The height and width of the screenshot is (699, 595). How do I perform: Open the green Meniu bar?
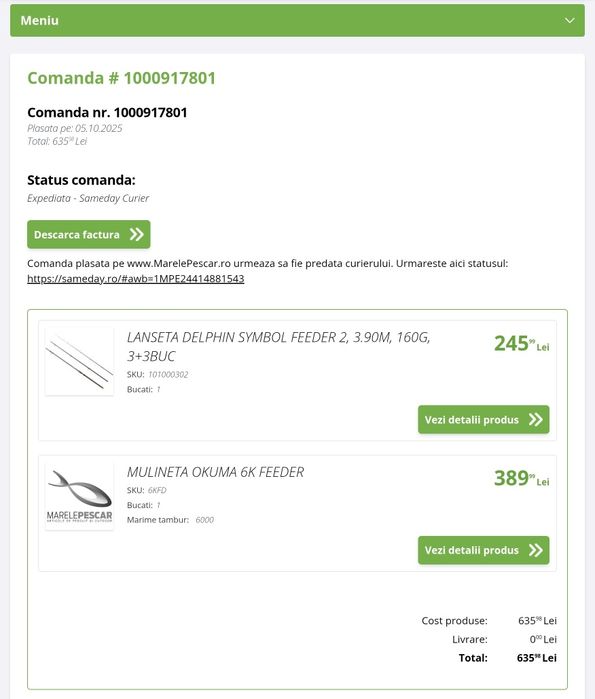click(x=297, y=21)
